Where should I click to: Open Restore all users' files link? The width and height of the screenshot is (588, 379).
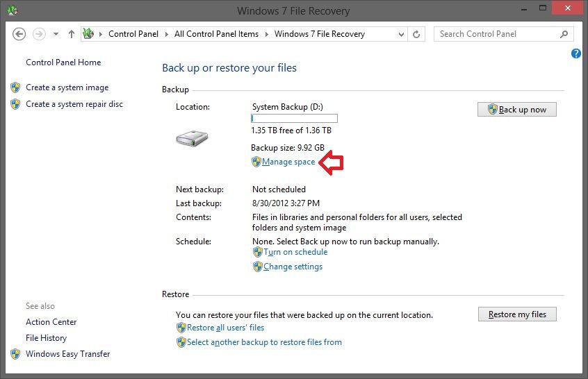pyautogui.click(x=225, y=328)
